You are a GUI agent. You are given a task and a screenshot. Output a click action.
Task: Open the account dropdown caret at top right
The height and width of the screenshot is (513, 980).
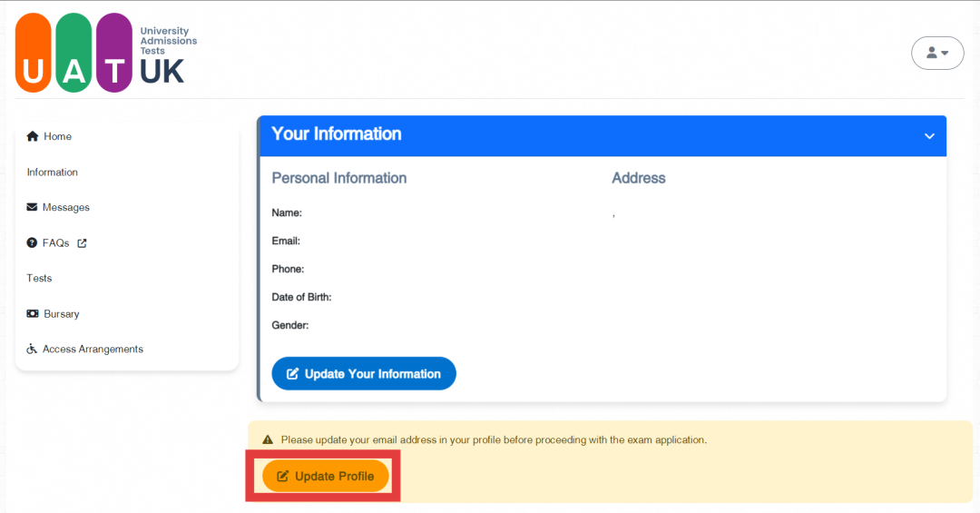coord(945,54)
